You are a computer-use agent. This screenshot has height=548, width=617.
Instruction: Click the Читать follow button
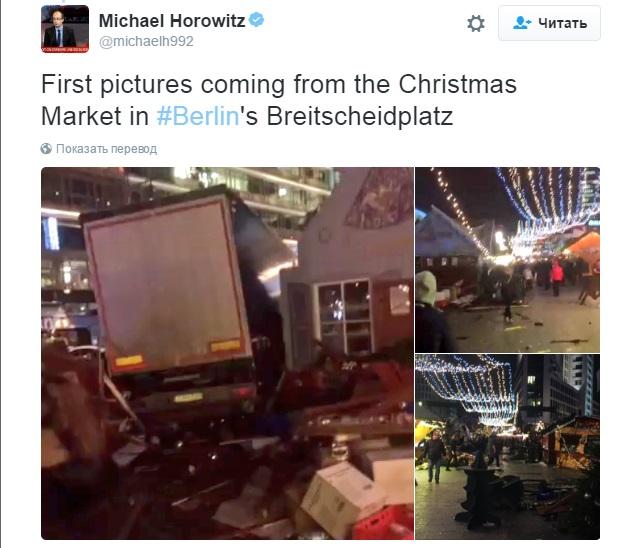[x=549, y=23]
